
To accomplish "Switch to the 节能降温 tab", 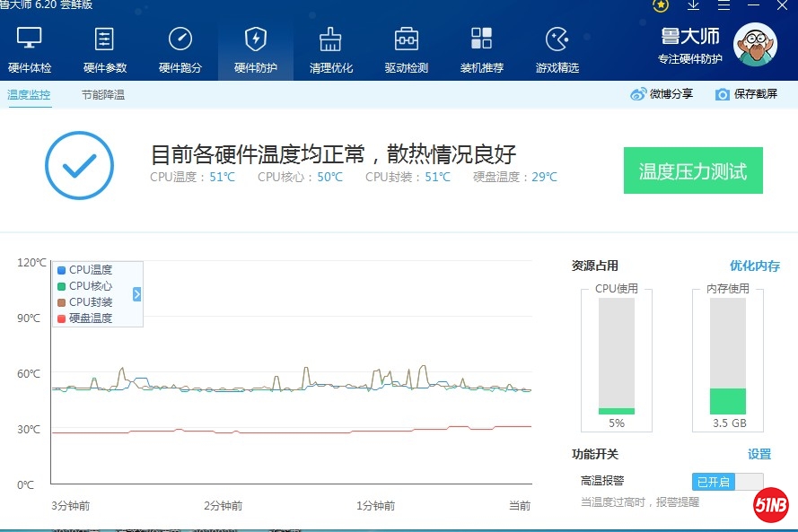I will click(x=103, y=94).
